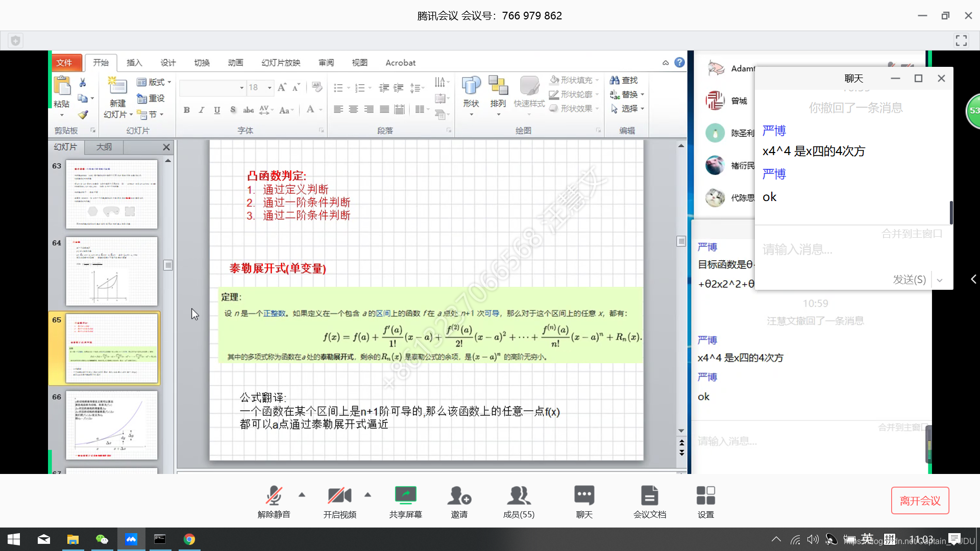Create 新建幻灯片 new slide
980x551 pixels.
point(117,97)
